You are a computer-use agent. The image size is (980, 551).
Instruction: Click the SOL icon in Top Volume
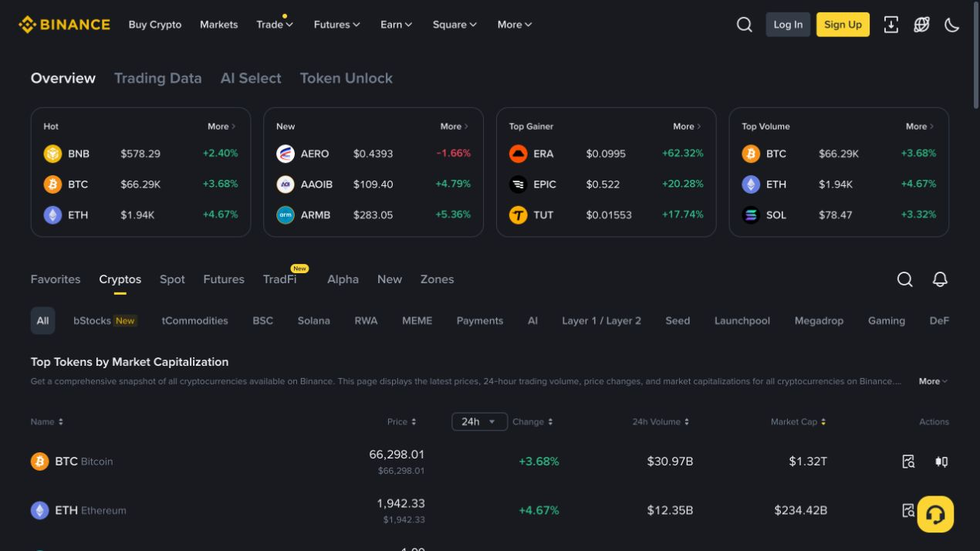[751, 215]
